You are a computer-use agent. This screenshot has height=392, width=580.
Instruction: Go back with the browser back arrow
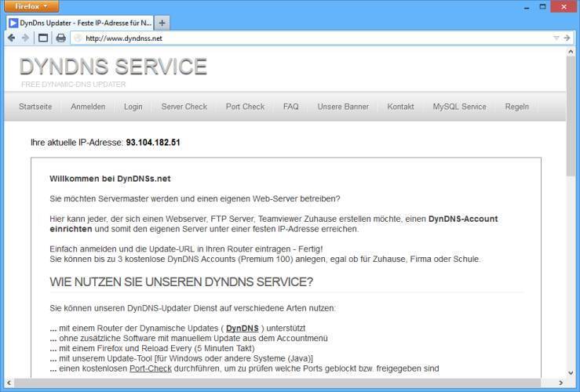coord(11,38)
